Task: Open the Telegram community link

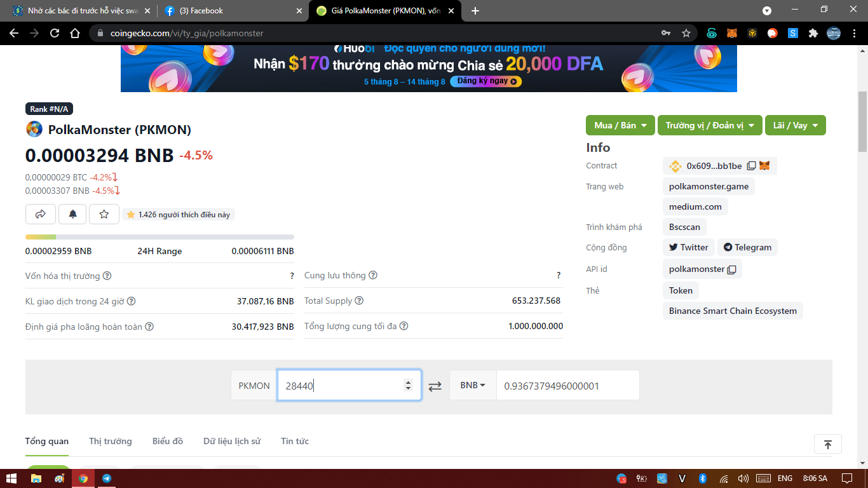Action: coord(747,247)
